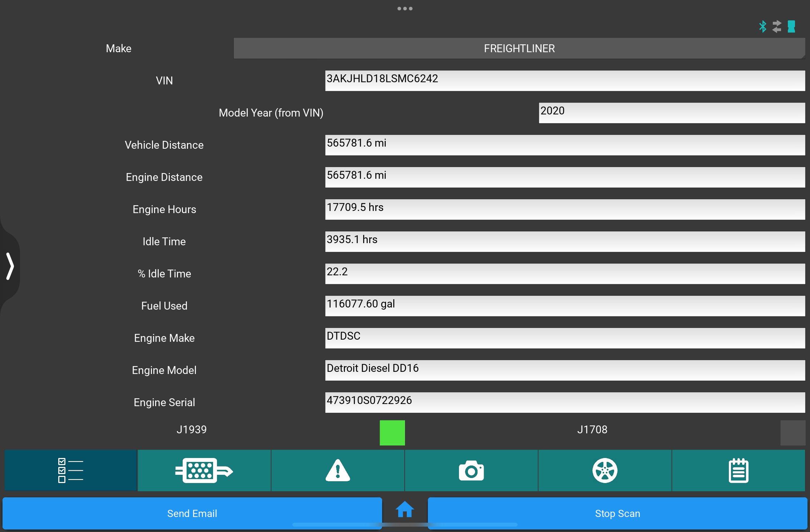Open the report/notes clipboard icon
810x532 pixels.
[x=739, y=470]
